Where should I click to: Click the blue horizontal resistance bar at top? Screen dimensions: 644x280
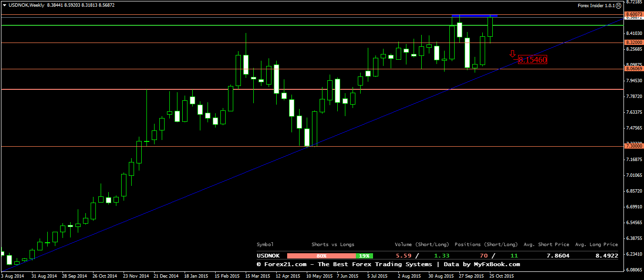coord(475,16)
